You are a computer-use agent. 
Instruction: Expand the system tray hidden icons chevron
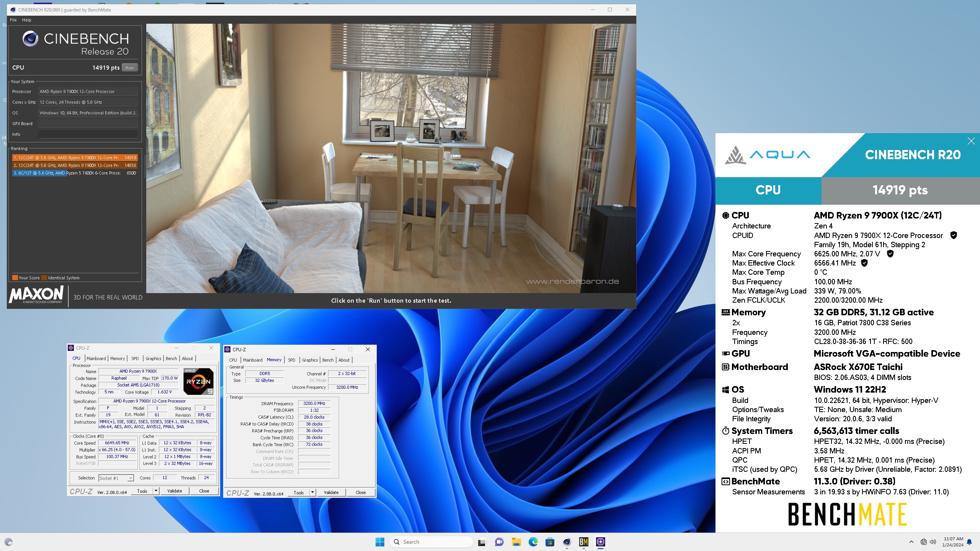point(911,542)
